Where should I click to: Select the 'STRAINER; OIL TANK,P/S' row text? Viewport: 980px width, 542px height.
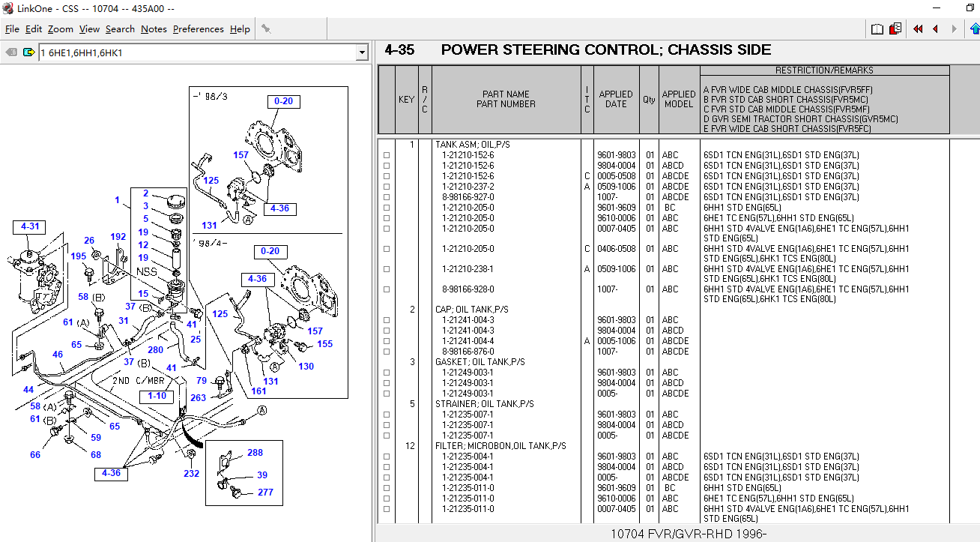pos(485,404)
